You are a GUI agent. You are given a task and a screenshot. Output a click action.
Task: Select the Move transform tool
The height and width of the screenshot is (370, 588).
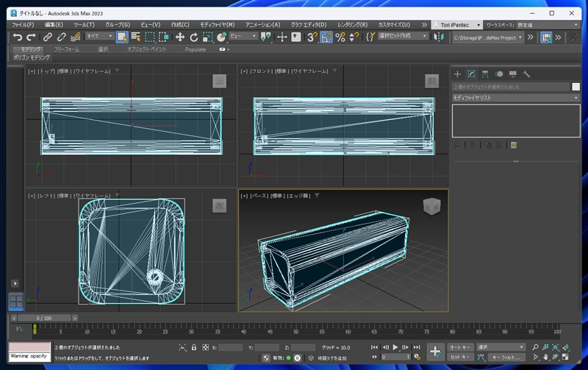coord(180,37)
